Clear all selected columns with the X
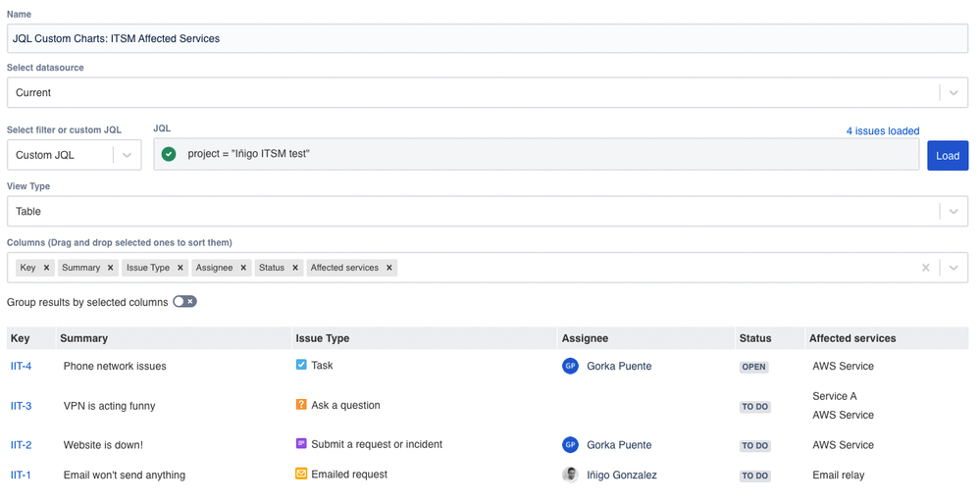The height and width of the screenshot is (502, 980). pos(925,268)
